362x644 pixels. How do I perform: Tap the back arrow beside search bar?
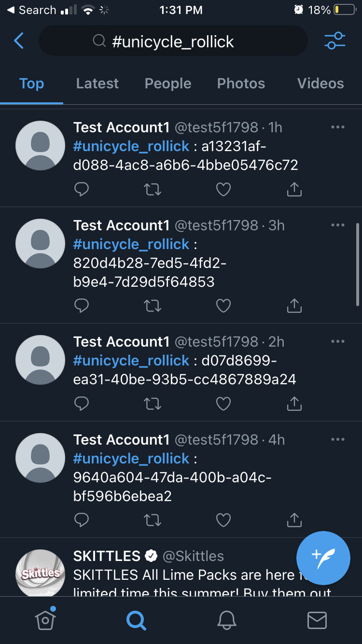[19, 41]
